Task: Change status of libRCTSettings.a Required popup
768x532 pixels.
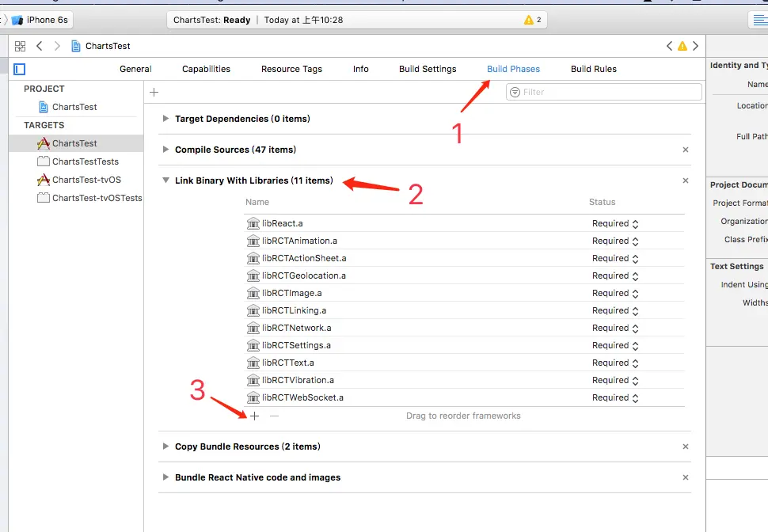Action: (x=615, y=345)
